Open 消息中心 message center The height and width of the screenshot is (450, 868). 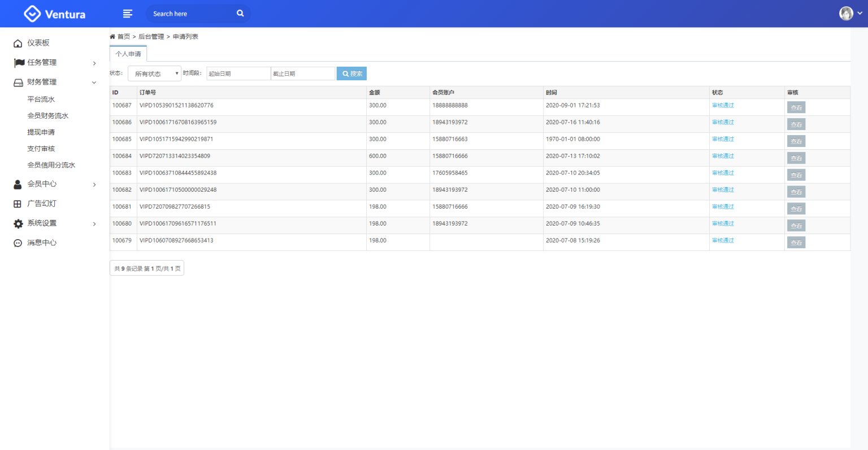[x=42, y=243]
